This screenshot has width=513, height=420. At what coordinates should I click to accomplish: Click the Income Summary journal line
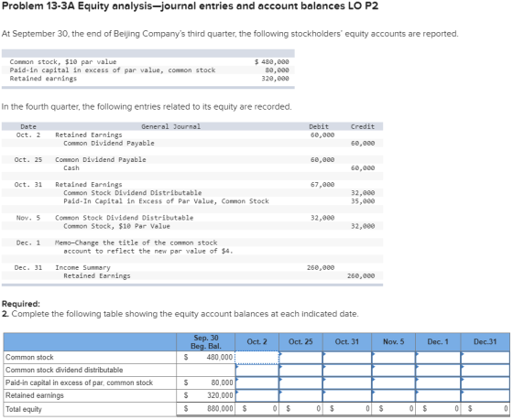pos(82,268)
